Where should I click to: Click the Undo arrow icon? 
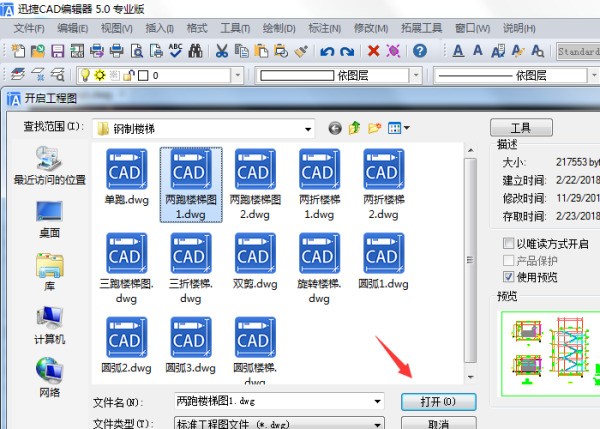click(x=327, y=51)
